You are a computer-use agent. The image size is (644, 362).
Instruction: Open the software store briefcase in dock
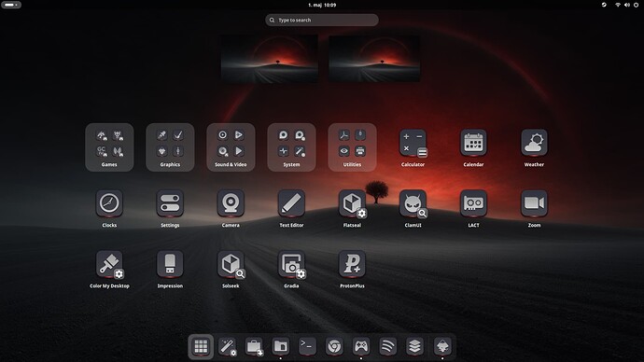254,346
